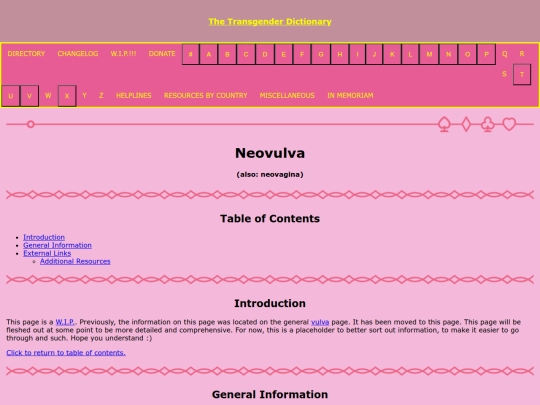Select letter H in the index
Viewport: 540px width, 405px height.
coord(340,54)
